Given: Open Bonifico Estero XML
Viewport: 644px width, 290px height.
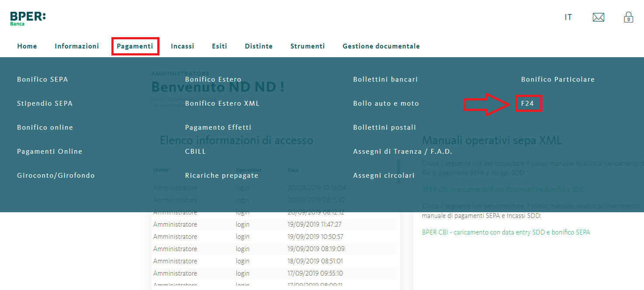Looking at the screenshot, I should click(222, 104).
